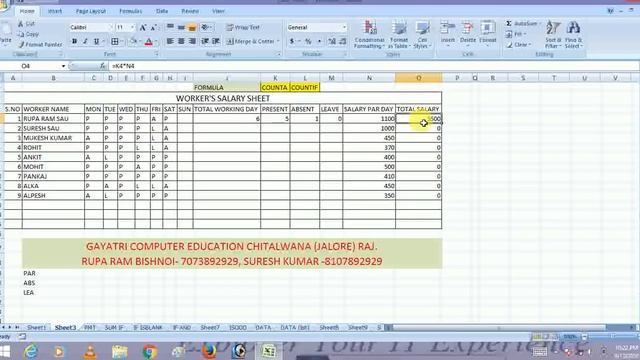Toggle Align Text Left
640x360 pixels.
coord(170,41)
